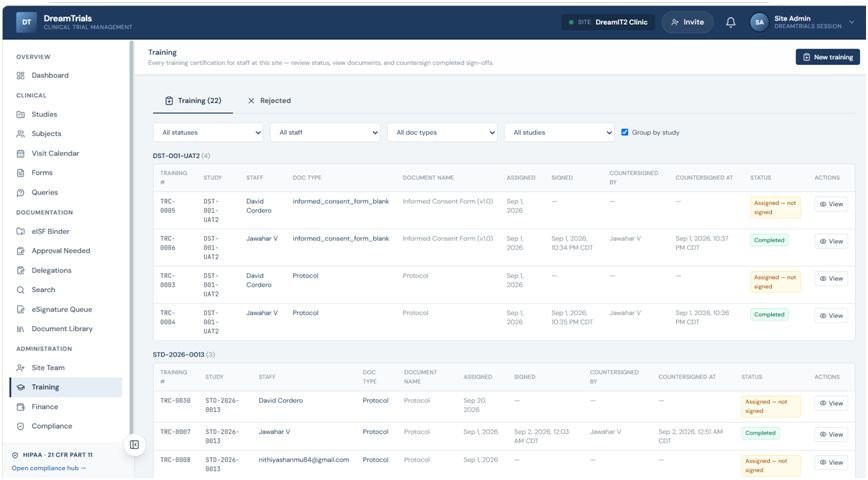This screenshot has width=868, height=480.
Task: View training record TRC-0003
Action: (x=831, y=278)
